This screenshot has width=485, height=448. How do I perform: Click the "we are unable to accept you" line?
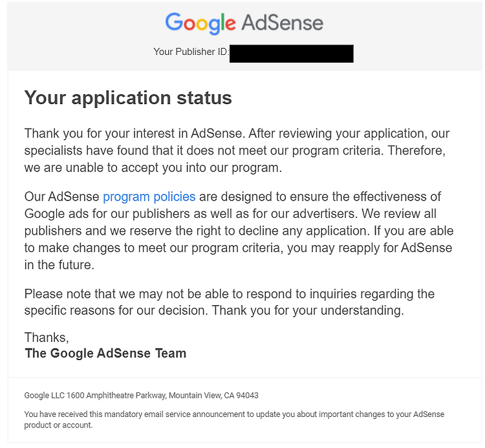pos(153,167)
